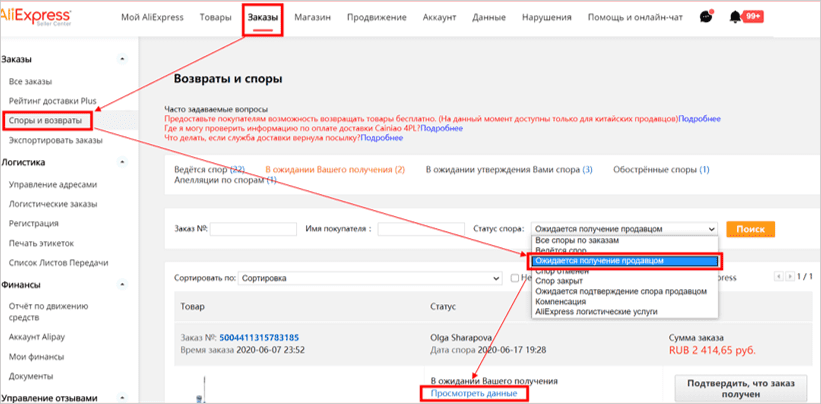The height and width of the screenshot is (404, 821).
Task: Open the Продвижение menu
Action: coord(376,17)
